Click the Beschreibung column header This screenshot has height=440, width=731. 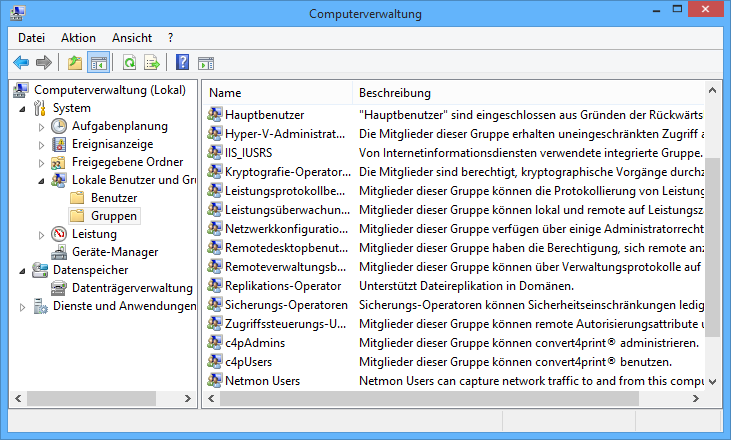click(x=395, y=93)
